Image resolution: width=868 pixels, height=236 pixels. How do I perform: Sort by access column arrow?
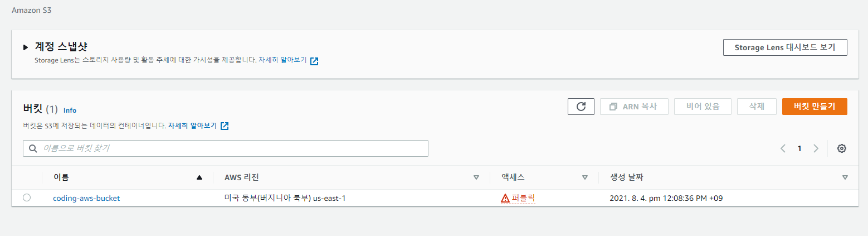point(585,177)
